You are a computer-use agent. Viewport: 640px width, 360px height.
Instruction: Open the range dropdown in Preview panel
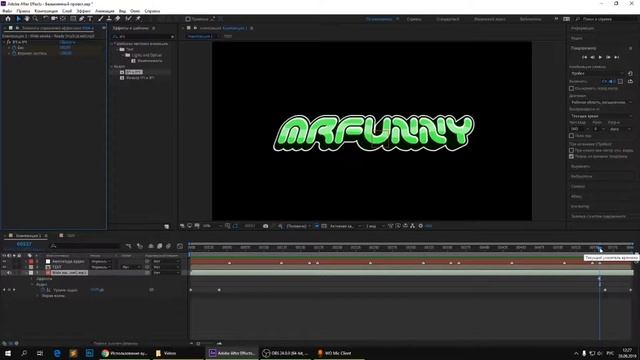601,102
